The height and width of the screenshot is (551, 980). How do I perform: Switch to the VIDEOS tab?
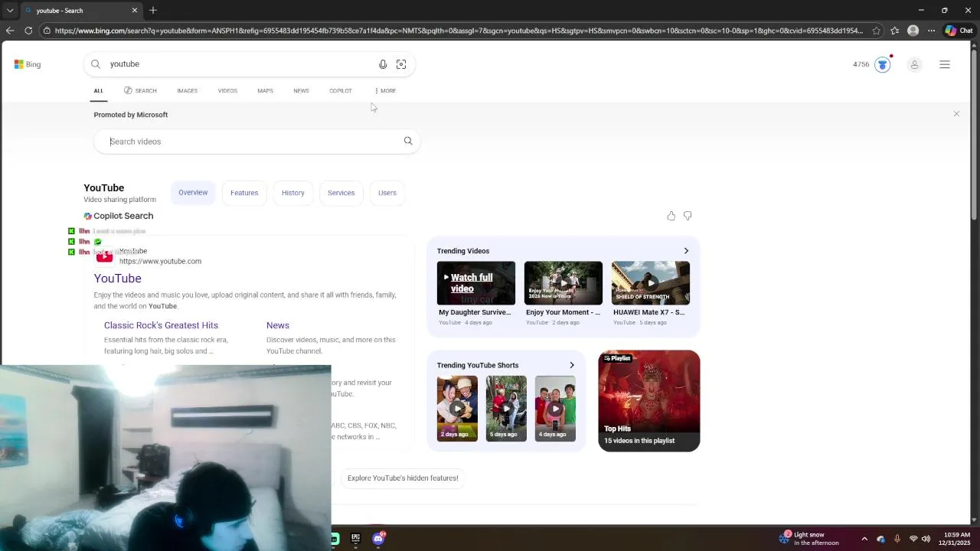point(227,91)
